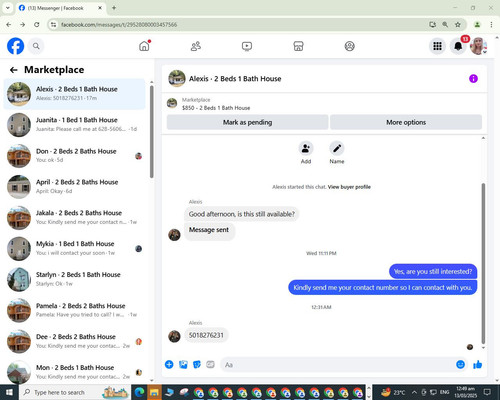The image size is (500, 400).
Task: Open Juanita - 1 Bed 1 Bath House chat
Action: click(74, 125)
